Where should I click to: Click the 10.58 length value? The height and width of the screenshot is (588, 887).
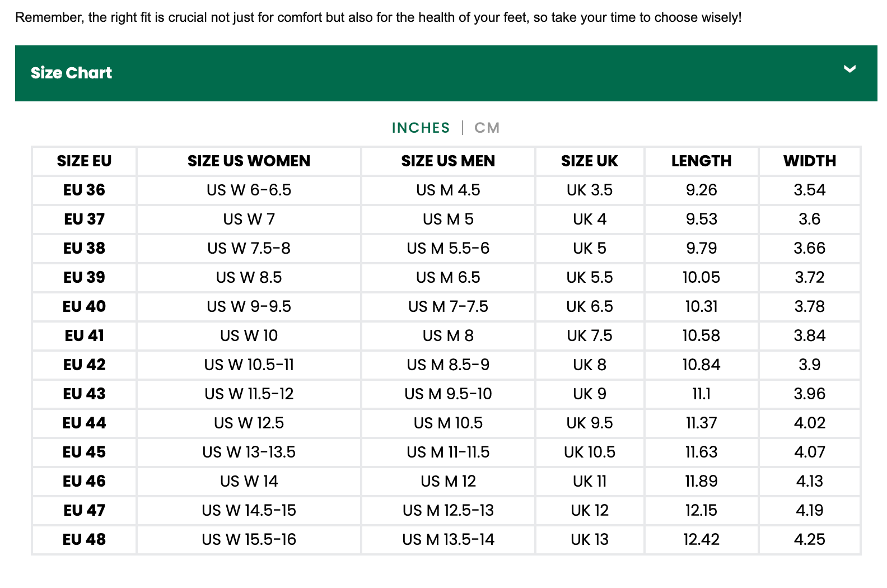pyautogui.click(x=701, y=336)
